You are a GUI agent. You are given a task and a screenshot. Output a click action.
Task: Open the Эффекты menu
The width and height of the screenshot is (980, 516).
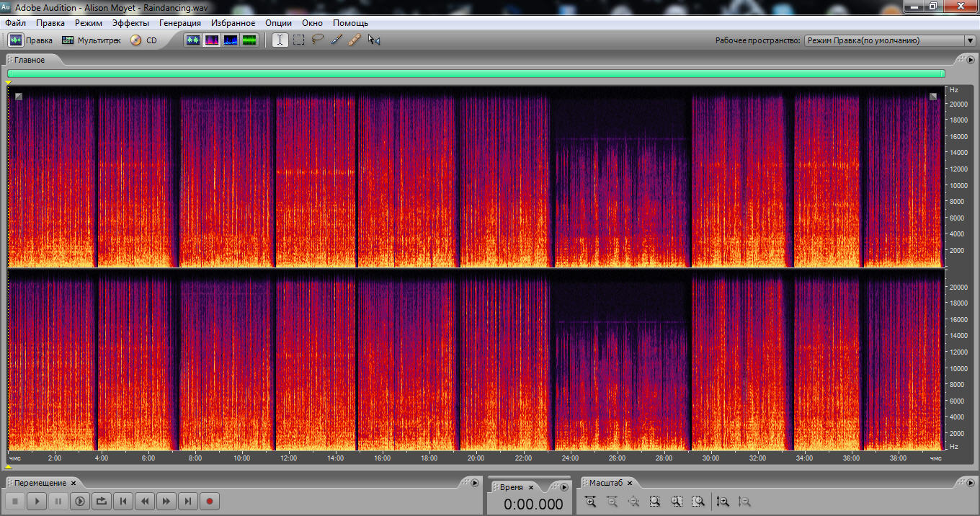[x=130, y=23]
